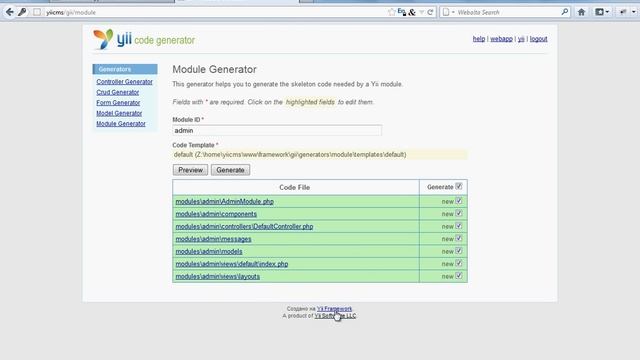Viewport: 640px width, 360px height.
Task: Open Model Generator from the sidebar
Action: click(x=119, y=113)
